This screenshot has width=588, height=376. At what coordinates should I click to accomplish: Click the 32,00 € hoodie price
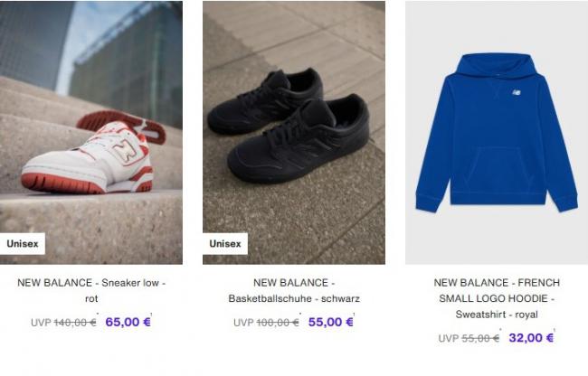[x=531, y=338]
